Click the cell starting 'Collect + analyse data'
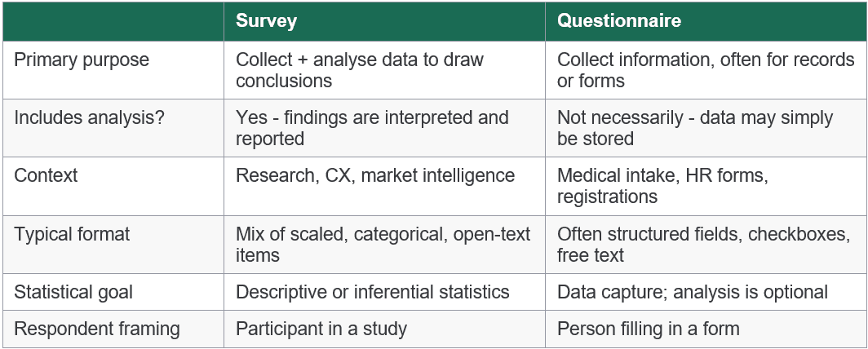Viewport: 868px width, 349px height. click(x=360, y=70)
